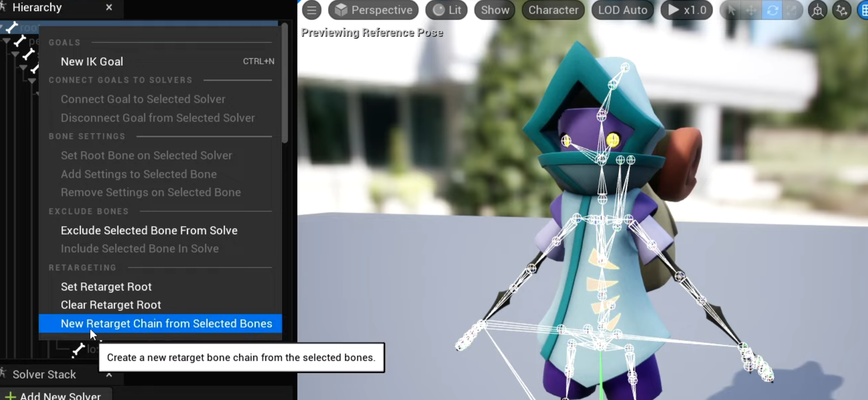
Task: Toggle the grid snapping icon
Action: pos(862,11)
